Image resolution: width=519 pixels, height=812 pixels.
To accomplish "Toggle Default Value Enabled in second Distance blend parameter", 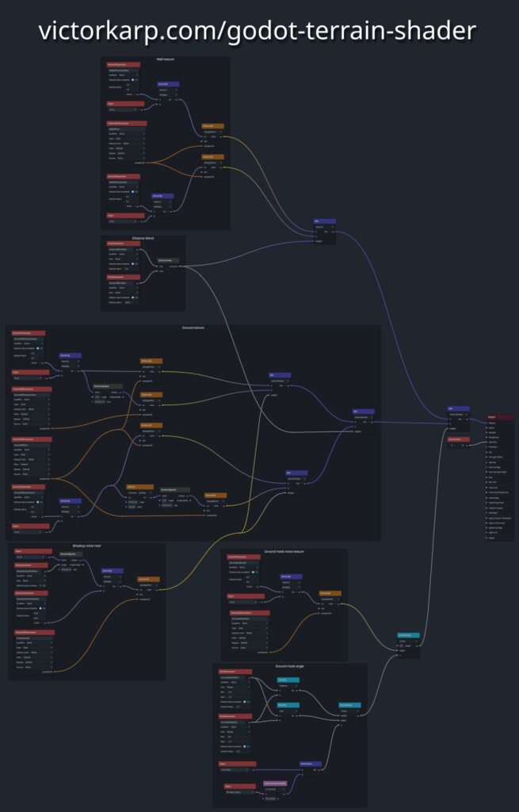I will [133, 297].
